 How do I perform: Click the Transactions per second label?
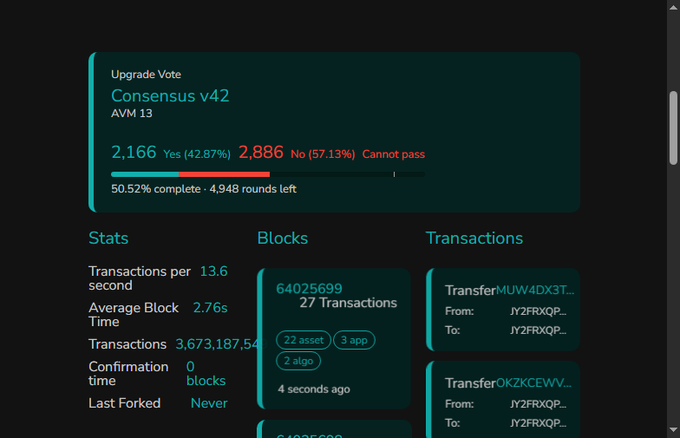139,278
